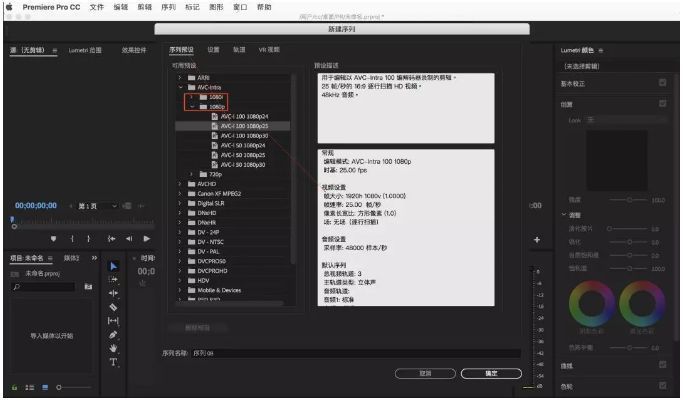The image size is (683, 403).
Task: Toggle the Curves section checkbox in Lumetri
Action: coord(663,365)
